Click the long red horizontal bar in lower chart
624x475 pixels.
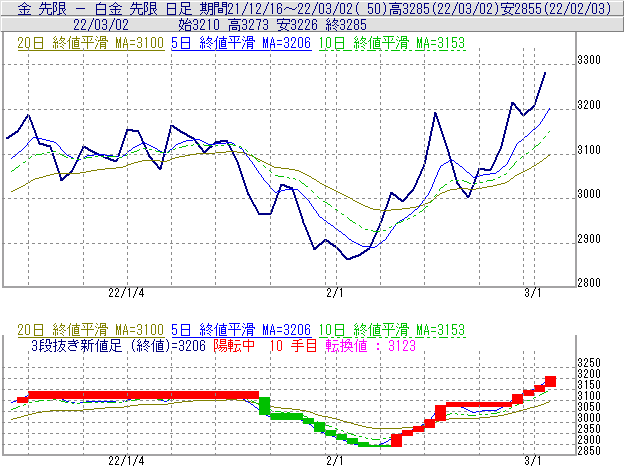144,395
